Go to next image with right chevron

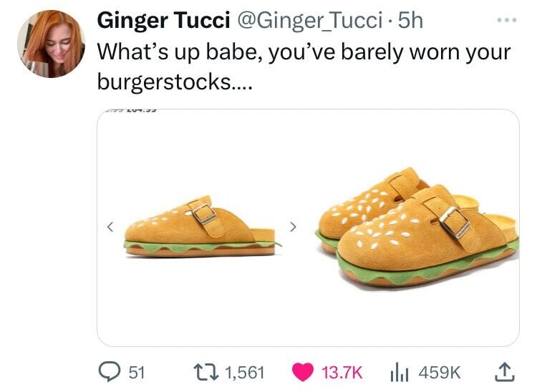pos(293,227)
